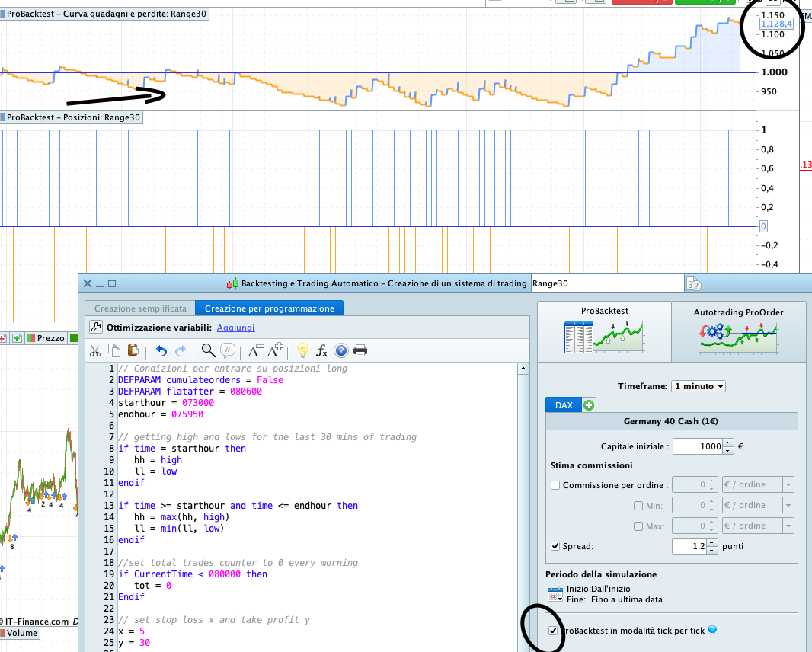
Task: Click the paste clipboard icon
Action: [133, 350]
